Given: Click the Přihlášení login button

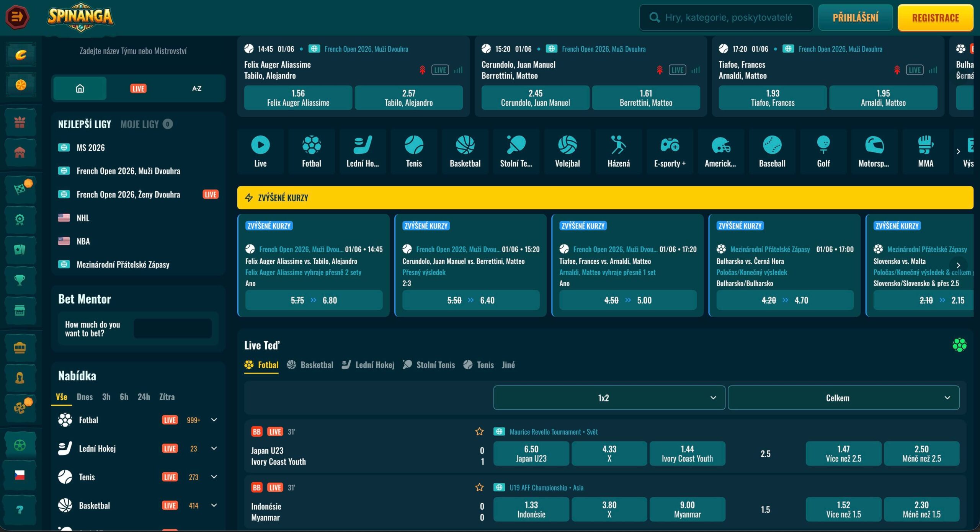Looking at the screenshot, I should pos(856,17).
